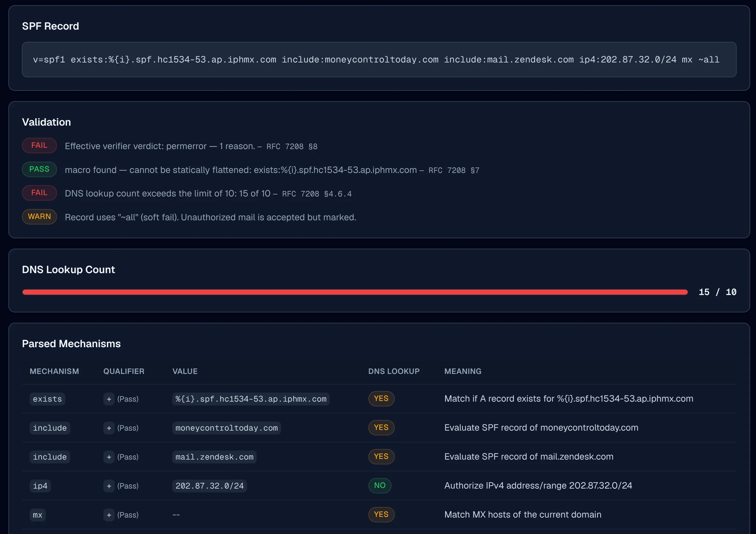This screenshot has width=756, height=534.
Task: Click the '202.87.32.0/24' value cell
Action: [209, 486]
